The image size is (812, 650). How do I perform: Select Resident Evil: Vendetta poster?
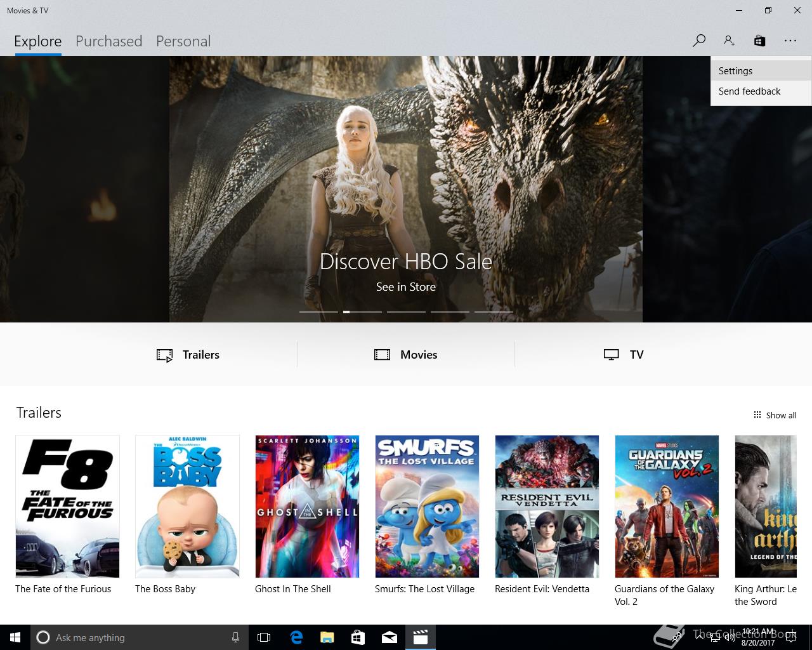(x=547, y=507)
